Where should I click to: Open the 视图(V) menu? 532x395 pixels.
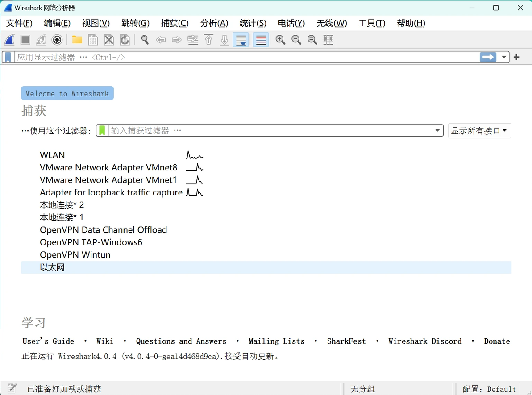point(96,23)
